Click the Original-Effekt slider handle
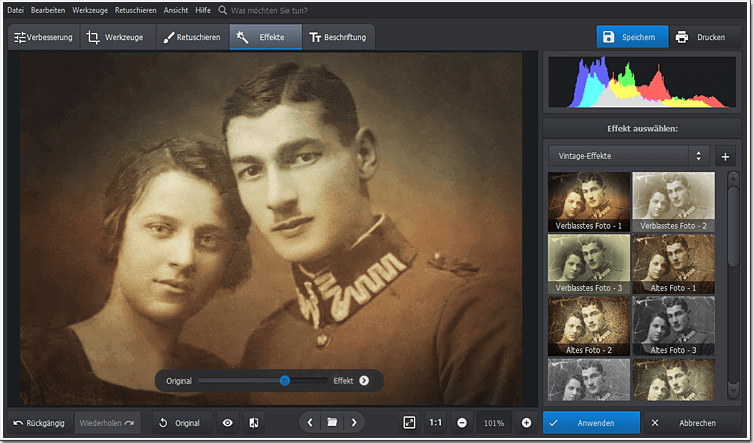 [x=285, y=380]
